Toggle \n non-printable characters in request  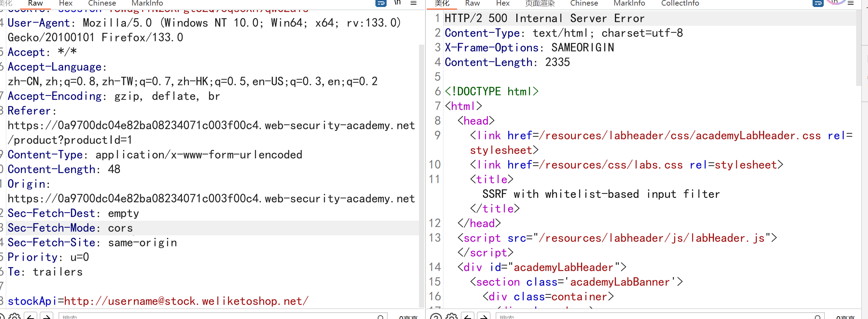point(397,3)
